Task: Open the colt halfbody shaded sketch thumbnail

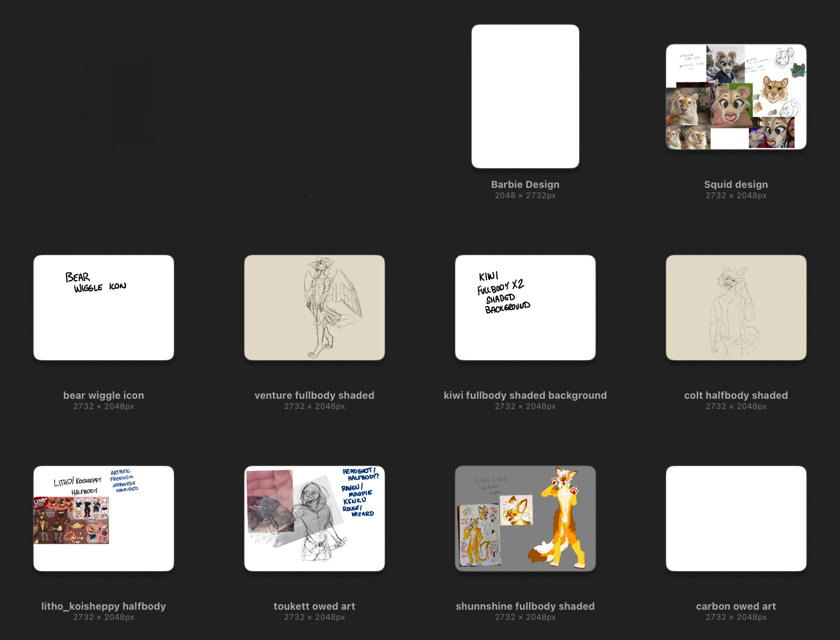Action: click(x=736, y=307)
